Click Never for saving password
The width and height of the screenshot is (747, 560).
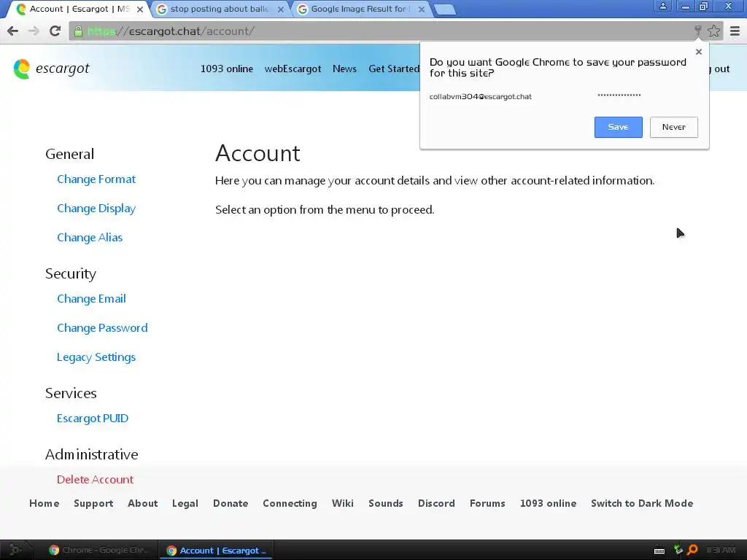[673, 127]
